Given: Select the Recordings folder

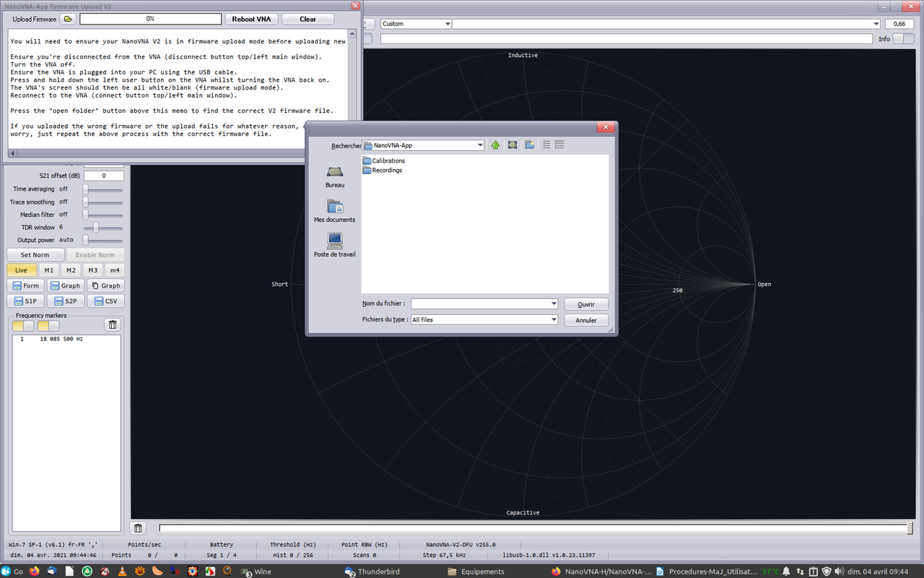Looking at the screenshot, I should click(x=383, y=171).
